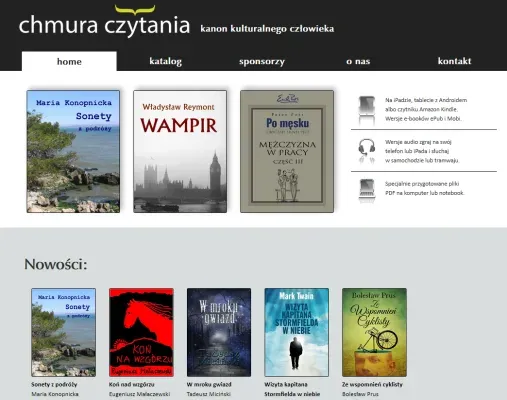Click 'Wizyta kapitana Stormfielda w niebie' title link
Image resolution: width=507 pixels, height=400 pixels.
[x=292, y=389]
